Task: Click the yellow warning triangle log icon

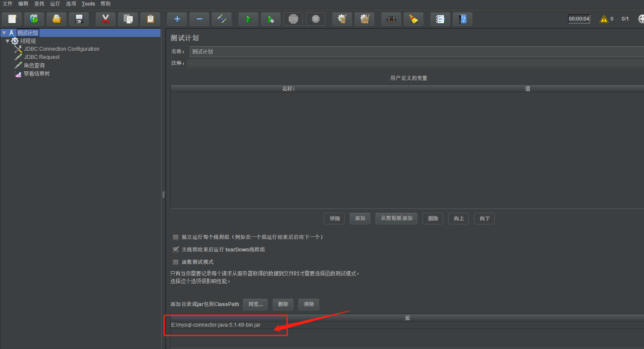Action: [604, 19]
